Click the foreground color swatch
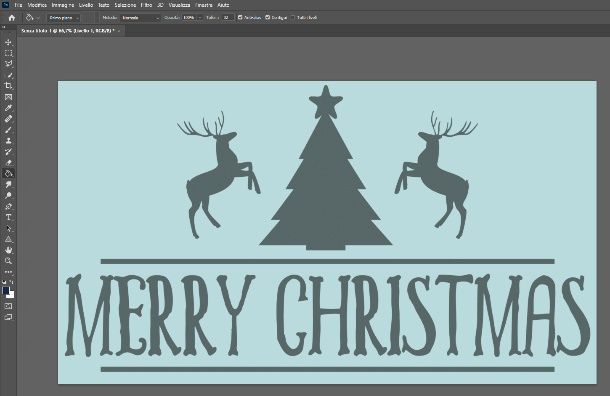The image size is (610, 396). point(5,291)
